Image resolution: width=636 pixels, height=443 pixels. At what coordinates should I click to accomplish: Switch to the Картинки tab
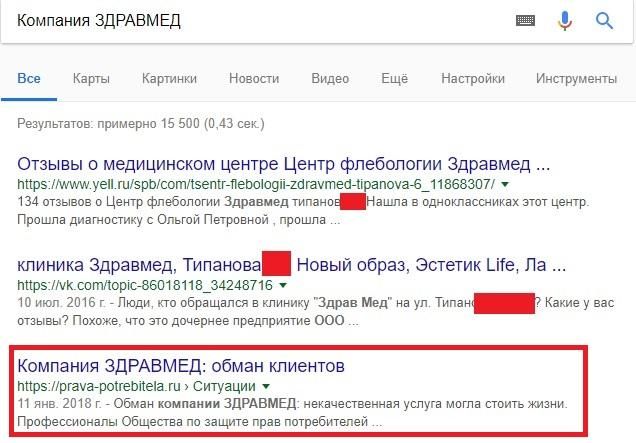click(169, 78)
